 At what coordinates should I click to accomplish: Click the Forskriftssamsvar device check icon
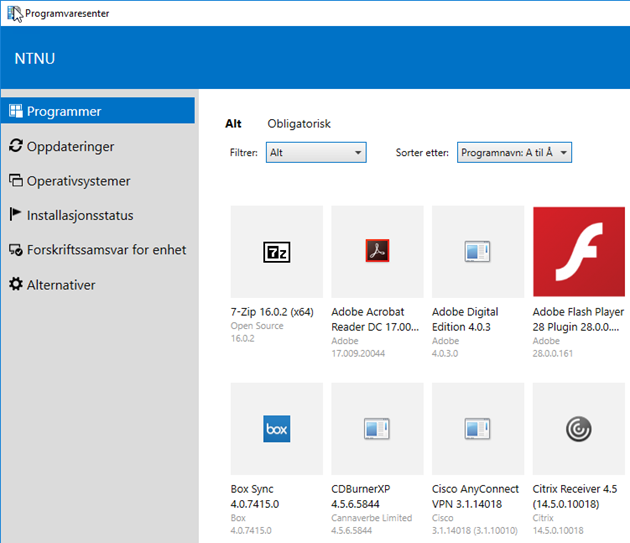[16, 250]
